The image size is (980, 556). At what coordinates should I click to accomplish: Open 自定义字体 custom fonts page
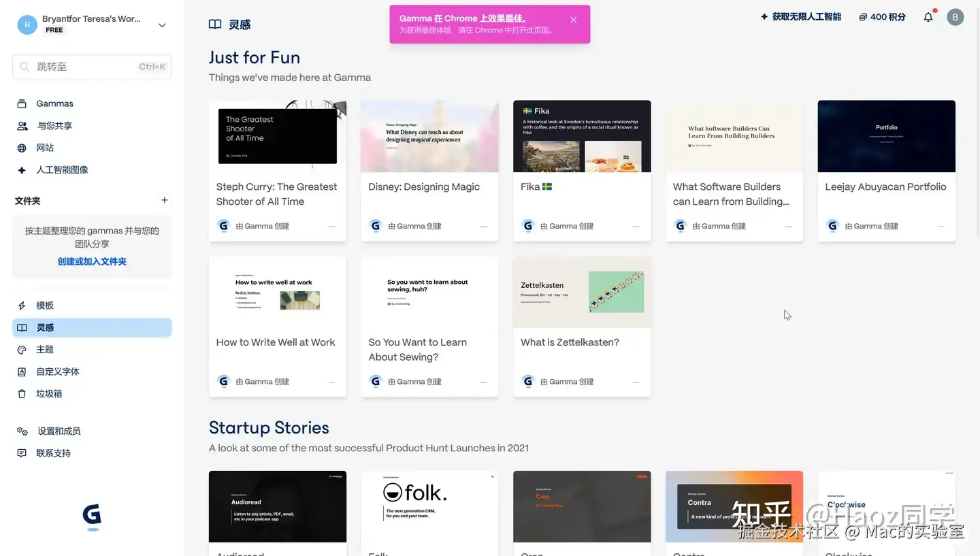[58, 372]
